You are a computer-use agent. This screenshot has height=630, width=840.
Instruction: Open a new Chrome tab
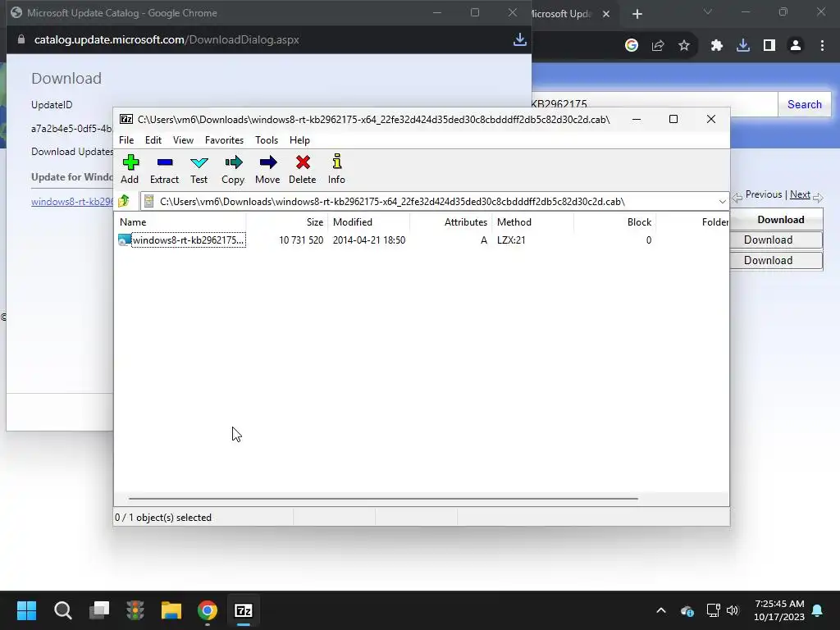tap(637, 14)
